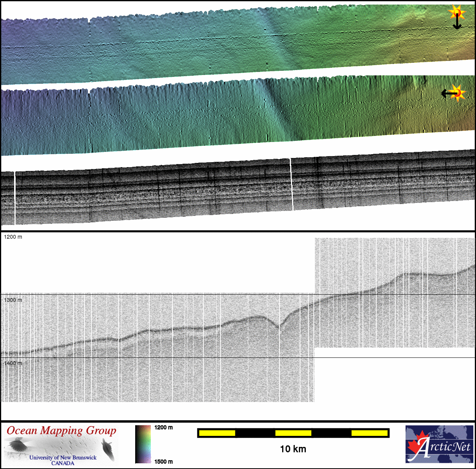Click the 1400 m depth label
The image size is (476, 469).
pyautogui.click(x=13, y=363)
